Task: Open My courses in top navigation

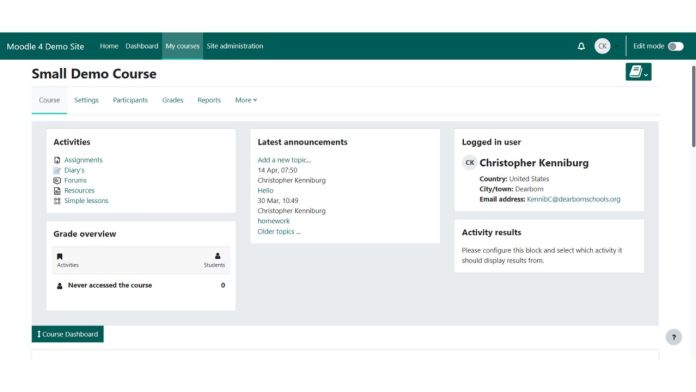Action: [x=182, y=46]
